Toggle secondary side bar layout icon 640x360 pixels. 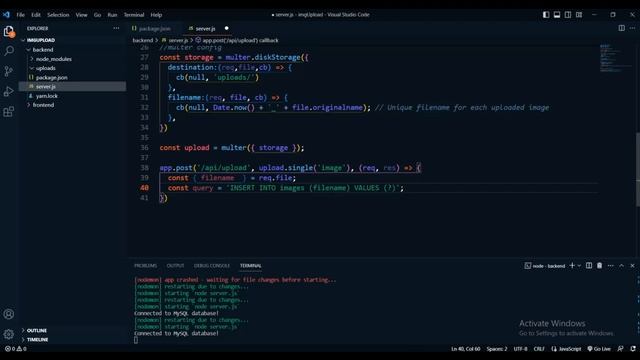[568, 15]
